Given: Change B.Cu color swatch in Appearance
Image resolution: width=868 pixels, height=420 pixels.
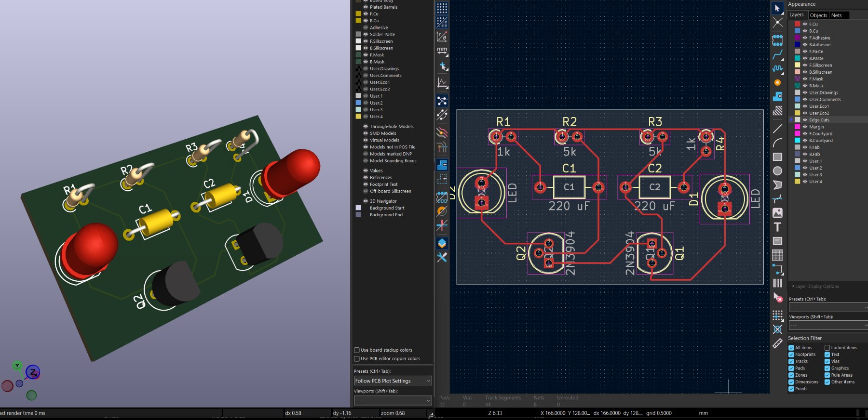Looking at the screenshot, I should 797,31.
